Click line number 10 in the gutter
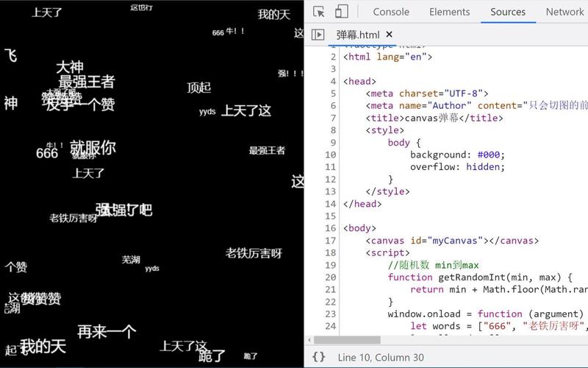The image size is (588, 368). 330,155
